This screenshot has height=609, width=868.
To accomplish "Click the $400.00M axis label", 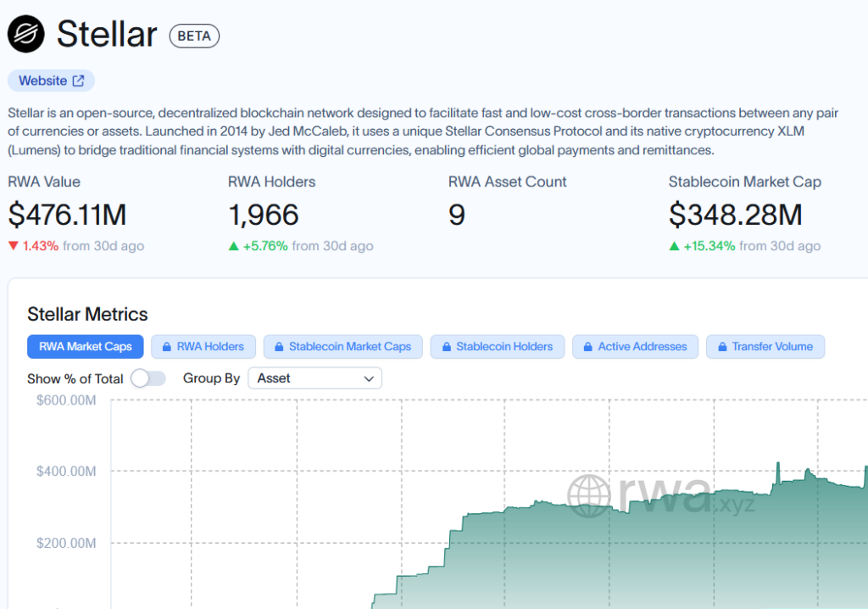I will [66, 471].
